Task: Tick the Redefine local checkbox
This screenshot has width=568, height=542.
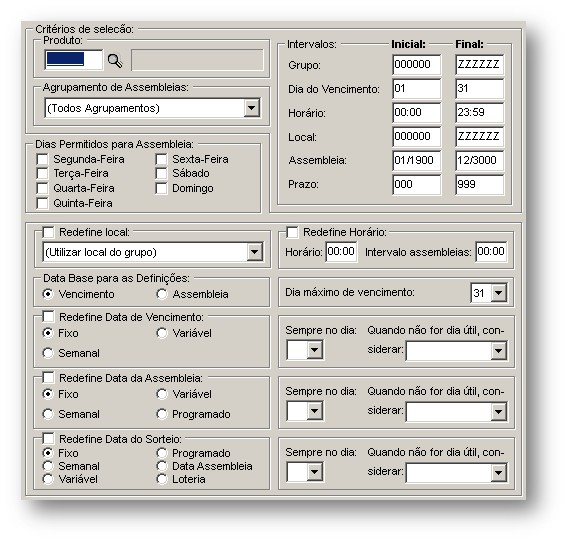Action: click(x=48, y=232)
